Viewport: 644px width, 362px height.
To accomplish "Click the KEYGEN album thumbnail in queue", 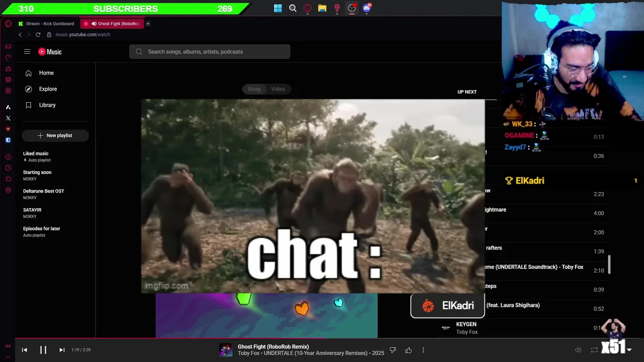I will click(445, 328).
